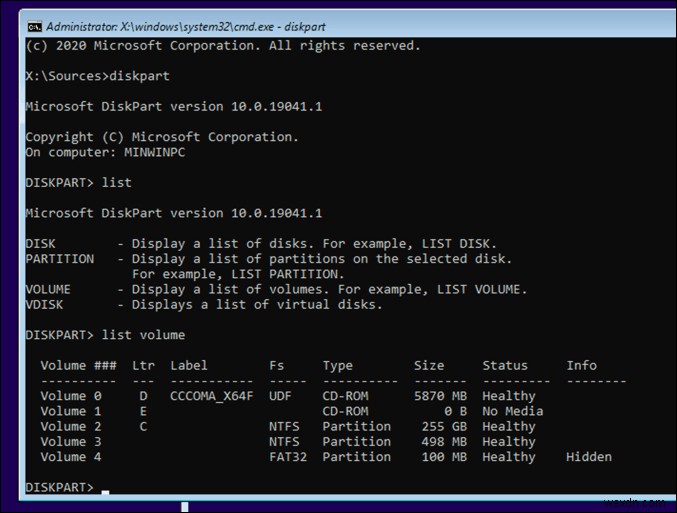Image resolution: width=677 pixels, height=513 pixels.
Task: Click the final 'DISKPART>' prompt
Action: point(59,487)
